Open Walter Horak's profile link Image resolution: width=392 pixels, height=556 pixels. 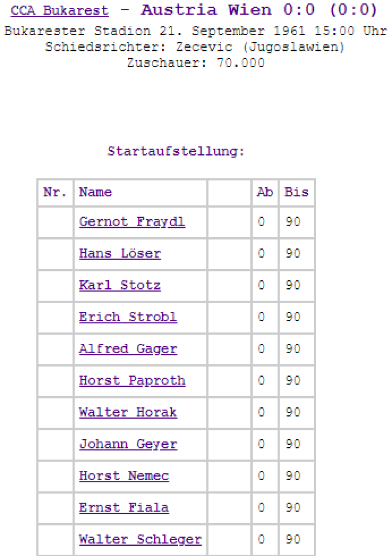coord(128,412)
